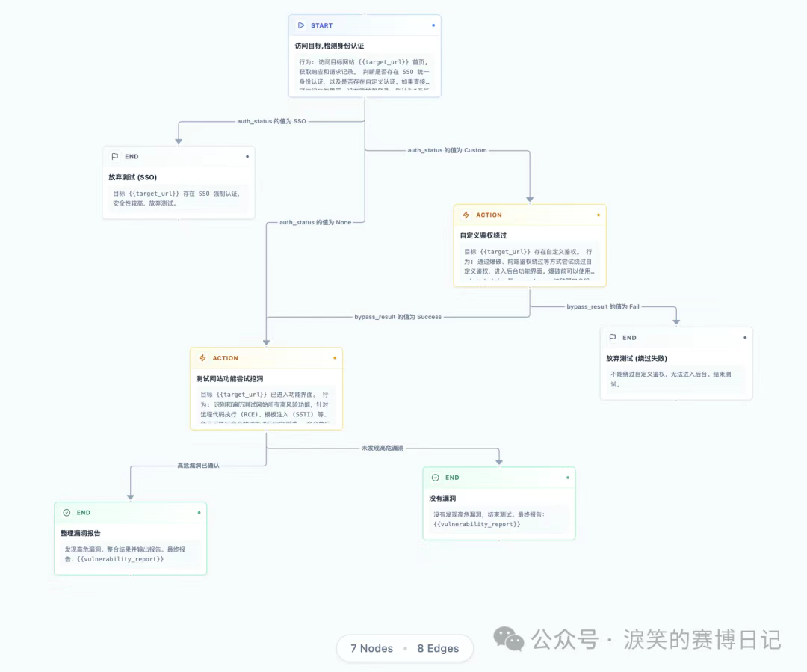Click the "7 Nodes" counter
Screen dimensions: 807x672
tap(371, 648)
